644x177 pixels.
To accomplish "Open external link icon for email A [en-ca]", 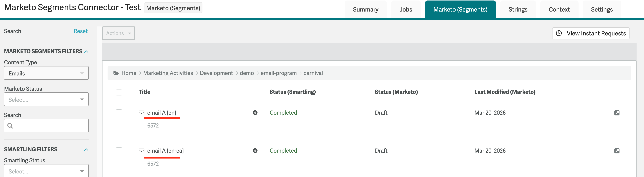I will [617, 151].
